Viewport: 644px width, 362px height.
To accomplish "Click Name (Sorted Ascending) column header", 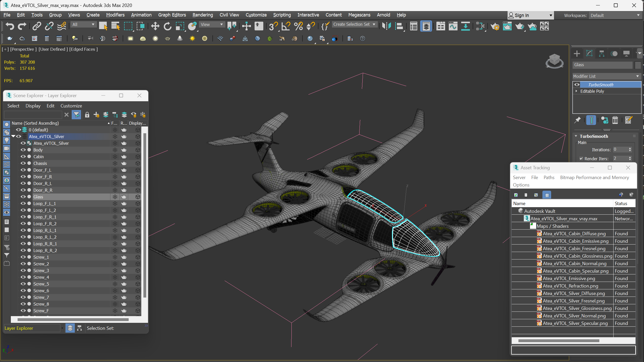I will tap(61, 123).
